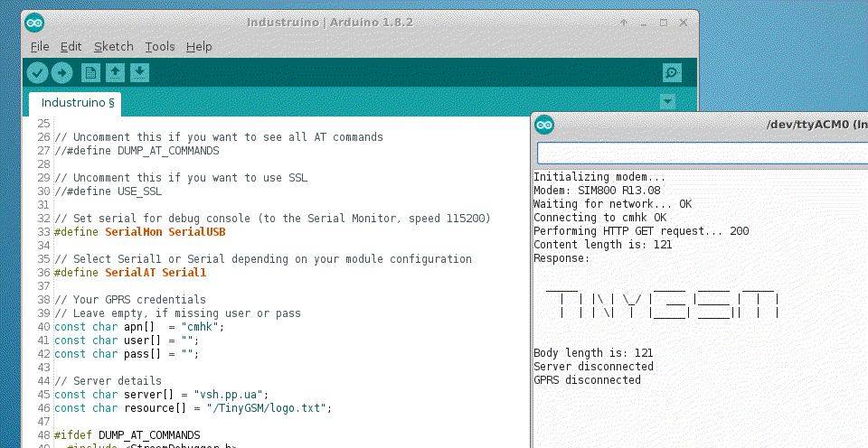Screen dimensions: 868x448
Task: Open the Edit menu
Action: tap(71, 46)
